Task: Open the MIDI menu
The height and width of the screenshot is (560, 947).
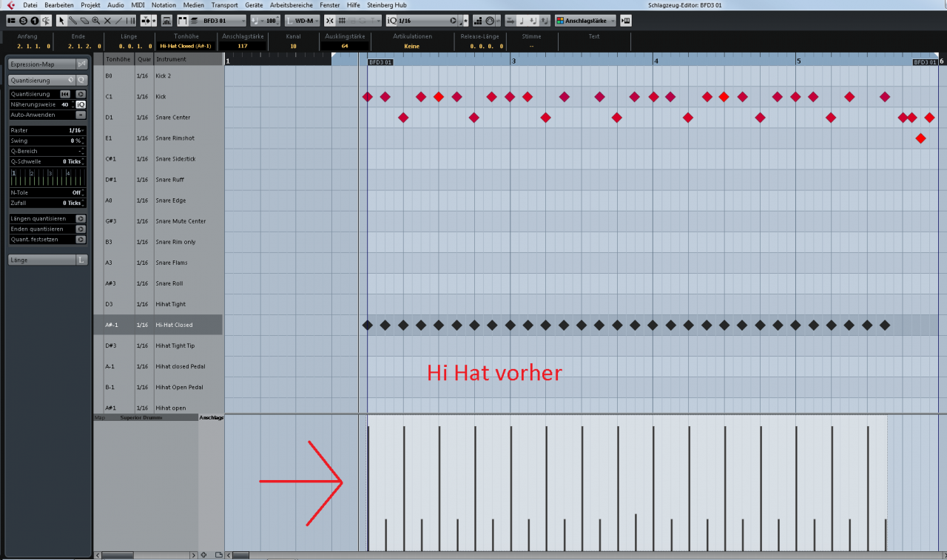Action: 138,5
